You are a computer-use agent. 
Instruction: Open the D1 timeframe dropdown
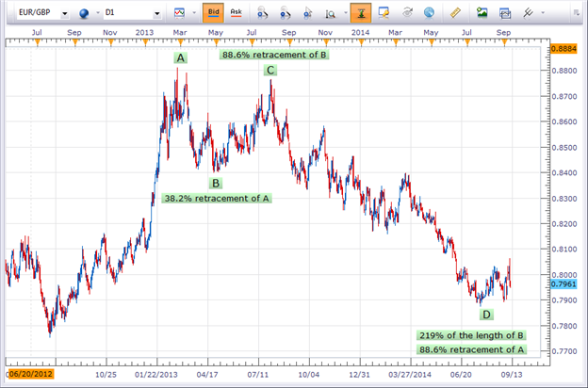tap(157, 14)
